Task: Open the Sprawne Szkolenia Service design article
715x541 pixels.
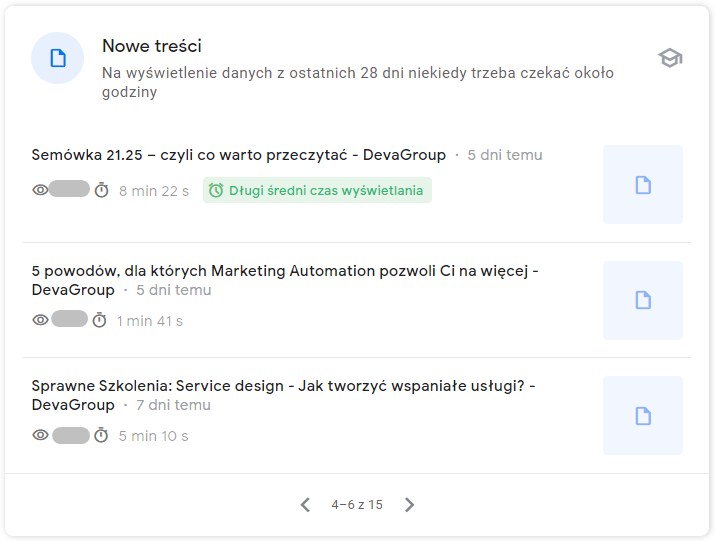Action: (283, 386)
